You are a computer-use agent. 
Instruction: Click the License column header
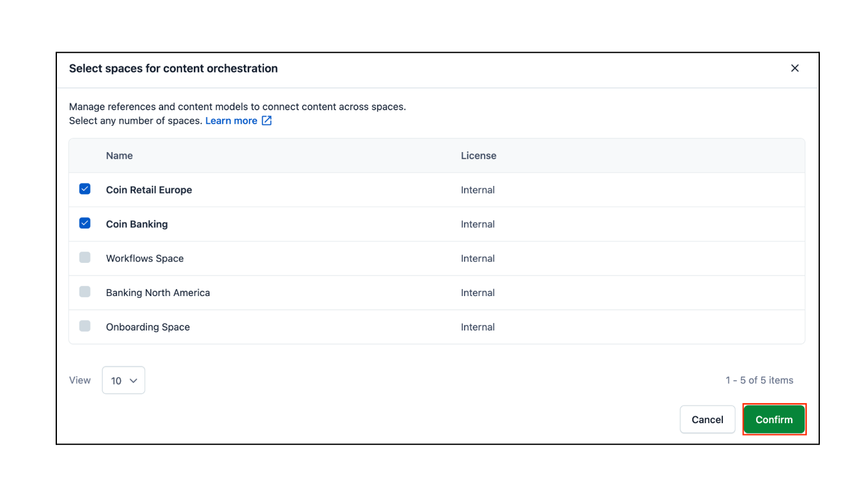coord(478,156)
